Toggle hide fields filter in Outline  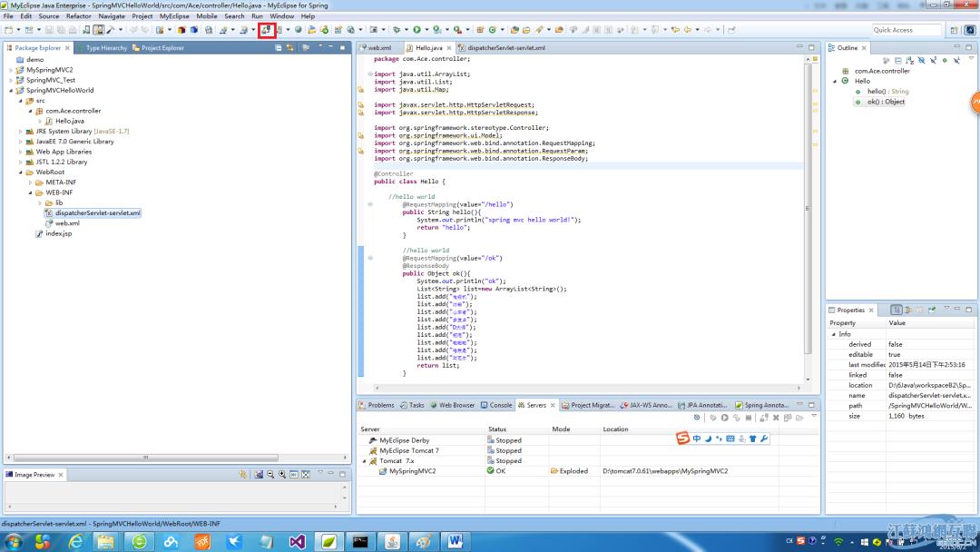pos(921,61)
